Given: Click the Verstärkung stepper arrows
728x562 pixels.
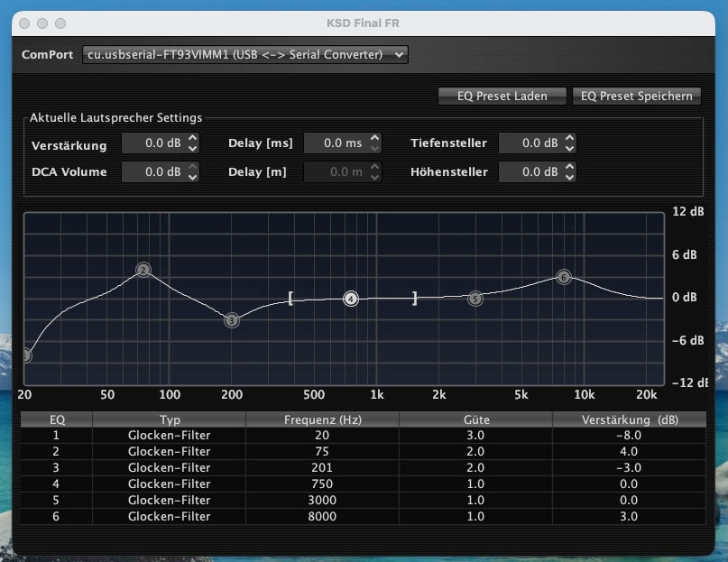Looking at the screenshot, I should (193, 143).
